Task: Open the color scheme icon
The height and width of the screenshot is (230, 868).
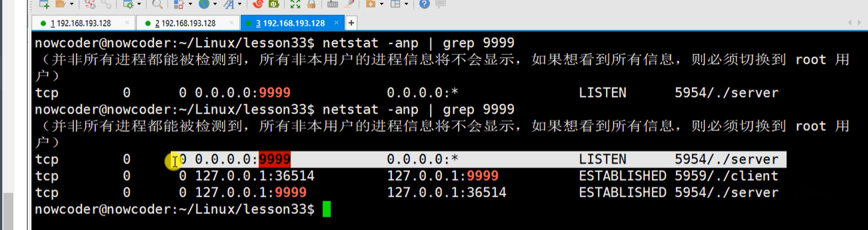Action: point(179,4)
